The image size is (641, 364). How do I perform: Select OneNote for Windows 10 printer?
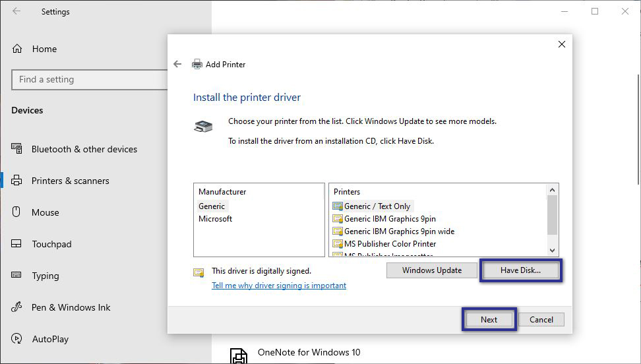(x=309, y=353)
